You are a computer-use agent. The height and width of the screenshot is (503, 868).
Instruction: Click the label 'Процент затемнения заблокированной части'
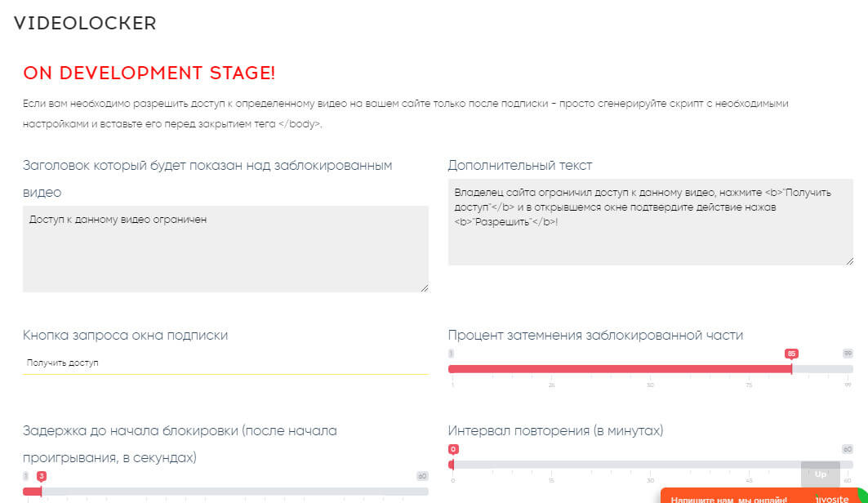(595, 336)
